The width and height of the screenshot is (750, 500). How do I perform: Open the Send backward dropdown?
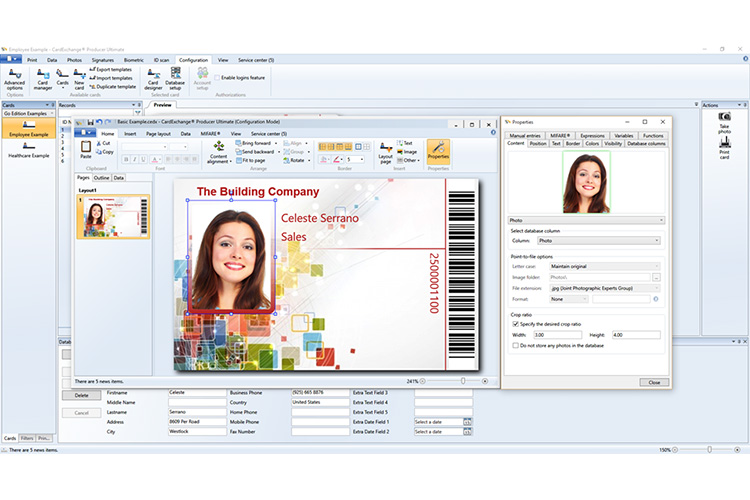coord(279,152)
